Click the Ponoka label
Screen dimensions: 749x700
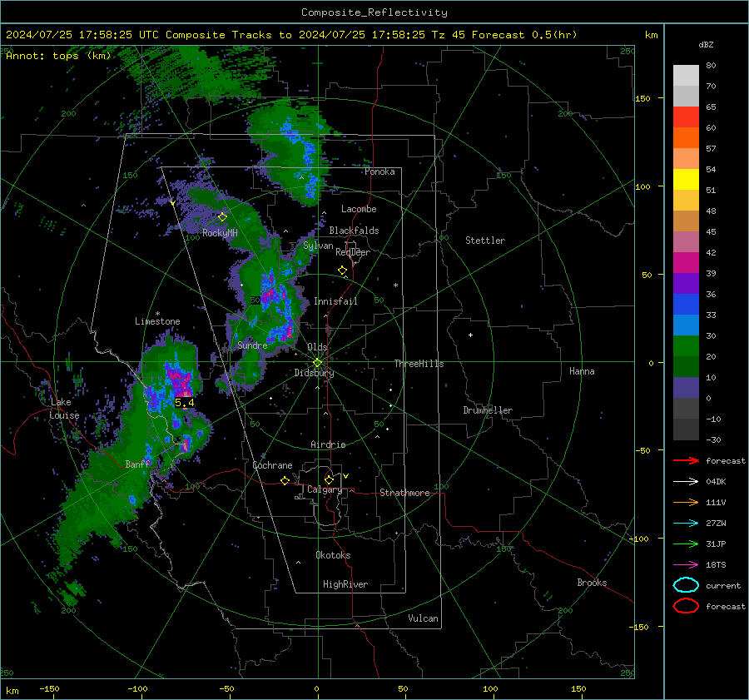point(379,171)
